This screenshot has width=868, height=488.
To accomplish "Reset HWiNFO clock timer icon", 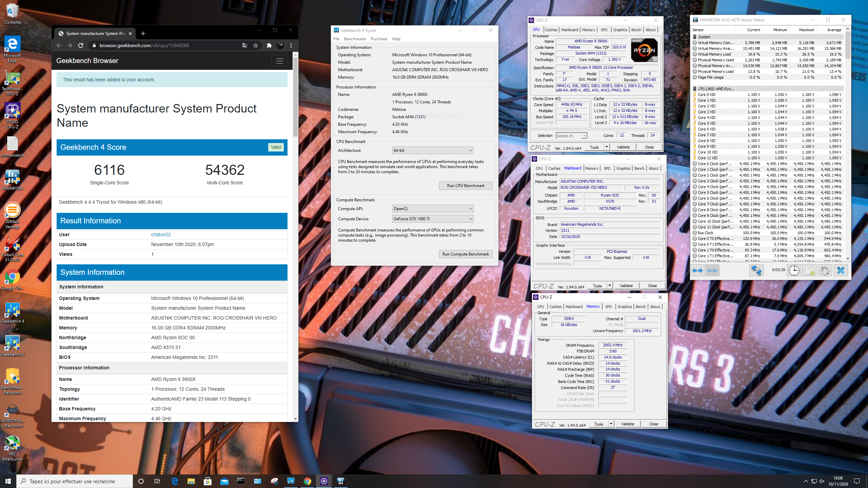I will coord(794,270).
